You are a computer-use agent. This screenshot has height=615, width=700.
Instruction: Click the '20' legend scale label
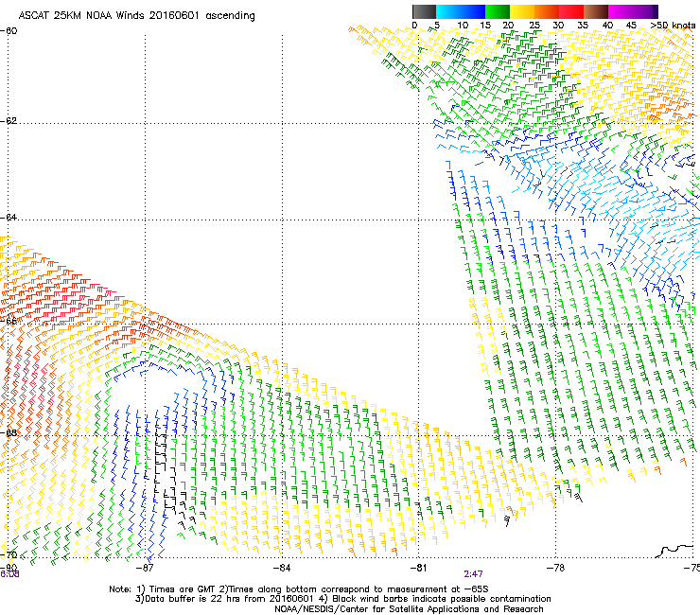(508, 26)
